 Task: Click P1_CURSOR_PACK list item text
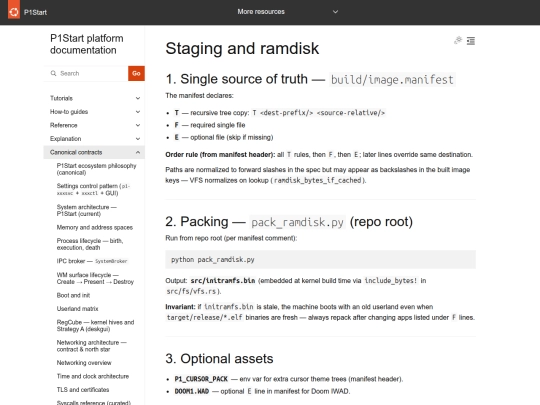289,379
